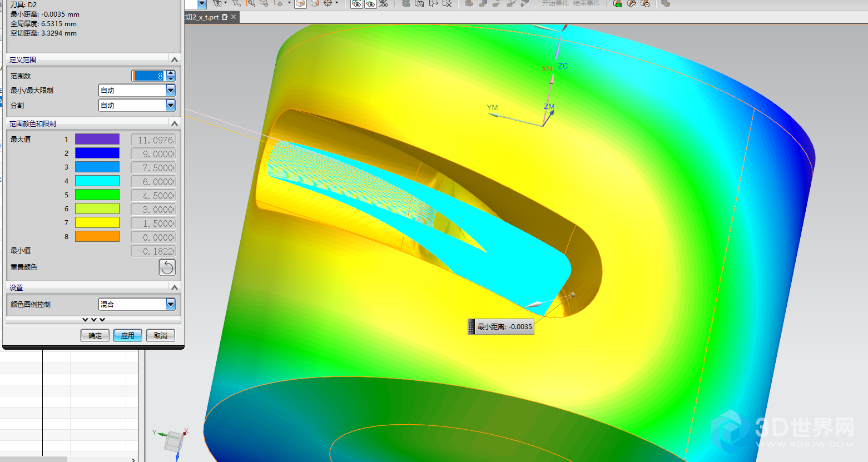This screenshot has width=868, height=462.
Task: Expand more dialog options with triple chevrons
Action: coord(93,320)
